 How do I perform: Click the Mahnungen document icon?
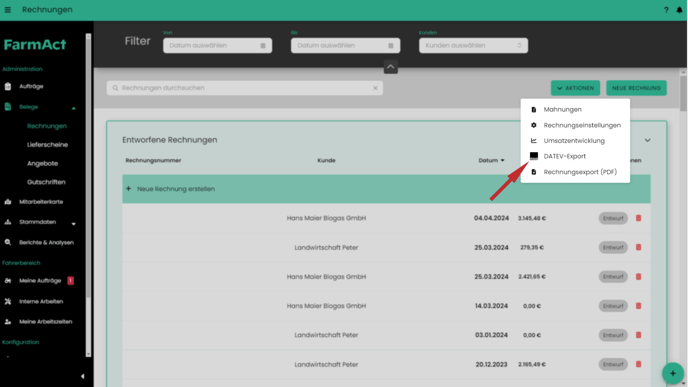pos(534,110)
